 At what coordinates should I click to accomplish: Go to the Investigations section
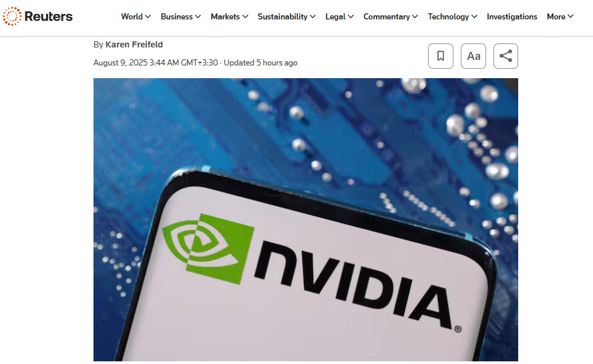(x=512, y=17)
